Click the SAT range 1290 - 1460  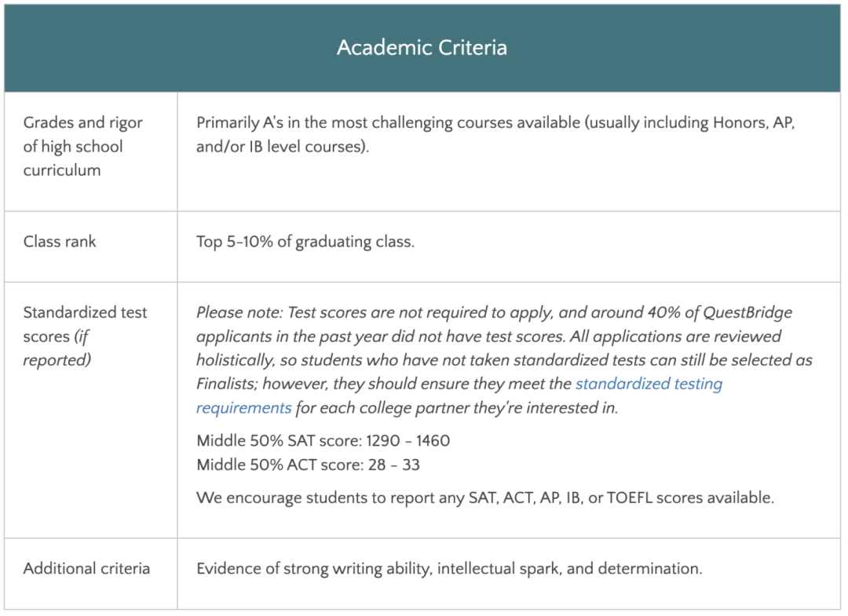(408, 441)
